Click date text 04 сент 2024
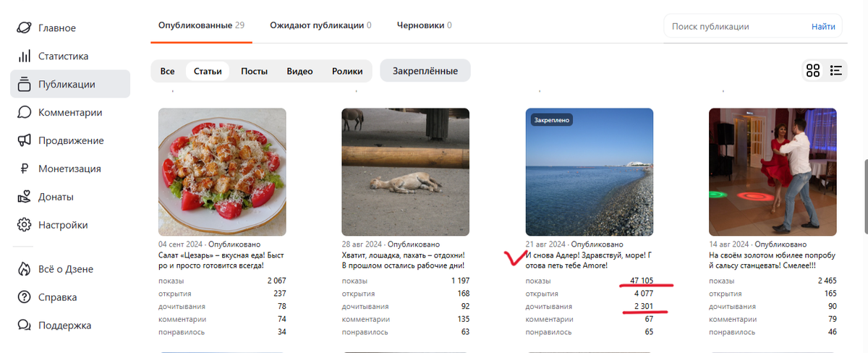This screenshot has height=353, width=868. tap(180, 244)
